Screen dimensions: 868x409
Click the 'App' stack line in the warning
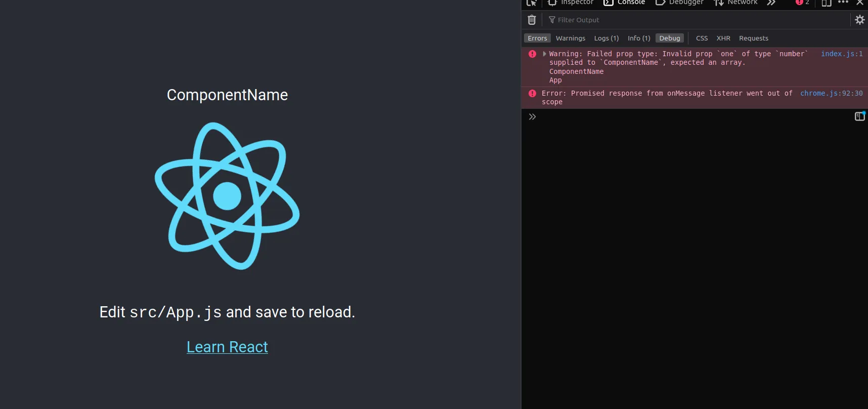coord(555,80)
